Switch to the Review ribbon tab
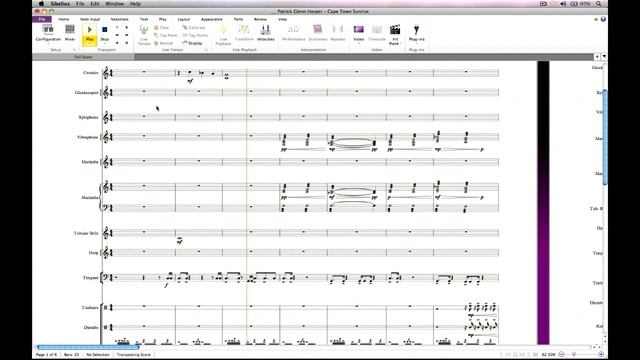The height and width of the screenshot is (360, 640). [260, 19]
